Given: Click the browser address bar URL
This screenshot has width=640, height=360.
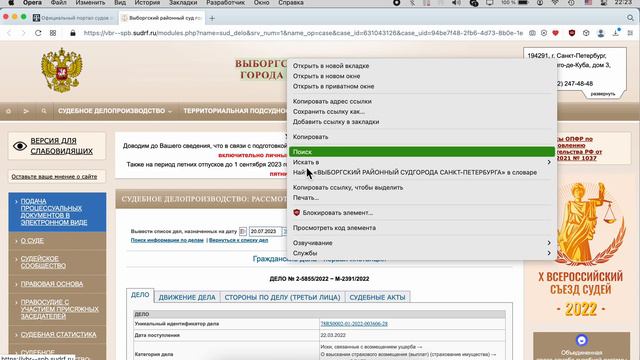Looking at the screenshot, I should [303, 33].
